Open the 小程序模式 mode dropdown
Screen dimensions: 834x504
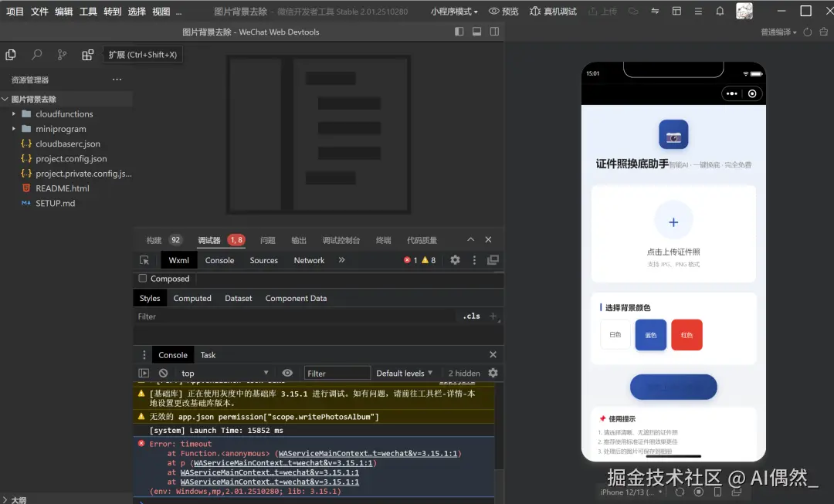454,11
